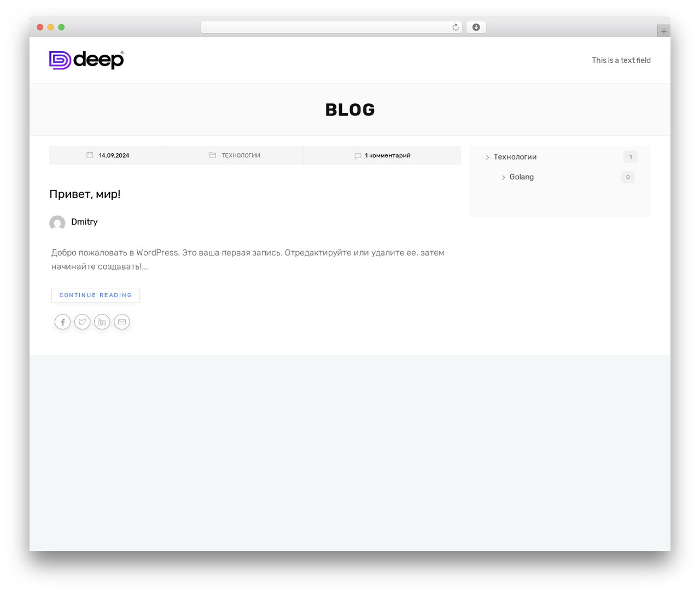Expand the Golang subcategory chevron
Screen dimensions: 700x593
pos(504,177)
